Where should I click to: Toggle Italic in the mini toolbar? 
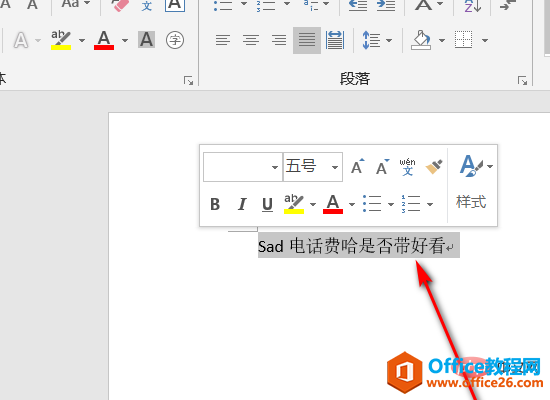click(242, 204)
